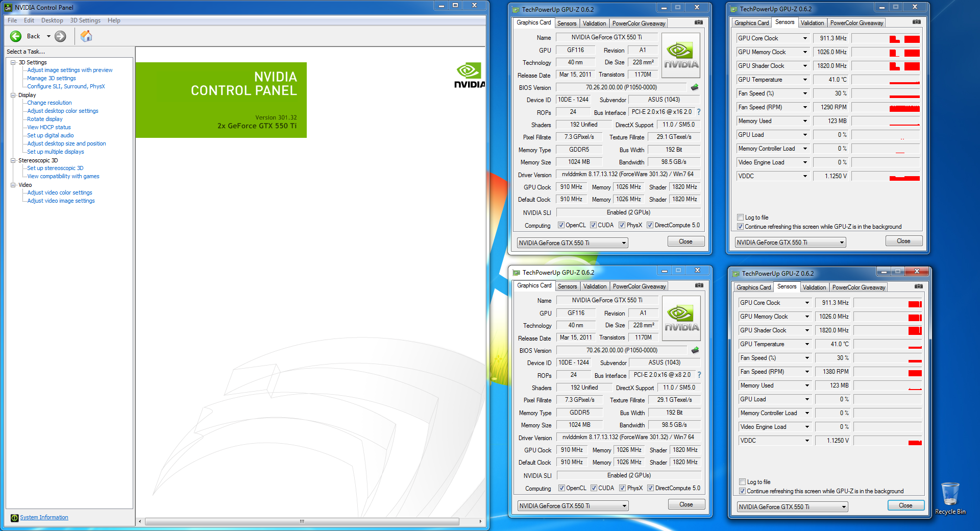Click Close button in lower Sensors window
The width and height of the screenshot is (980, 531).
pos(905,505)
